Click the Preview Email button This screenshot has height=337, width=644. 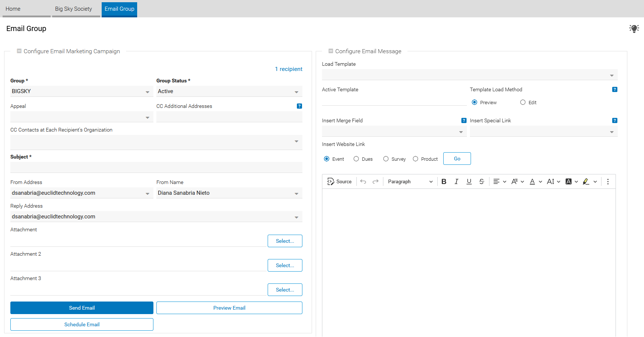[x=229, y=308]
